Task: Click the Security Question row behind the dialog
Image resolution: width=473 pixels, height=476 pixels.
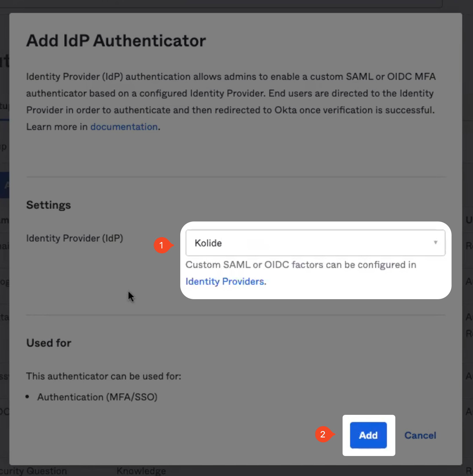Action: tap(33, 471)
